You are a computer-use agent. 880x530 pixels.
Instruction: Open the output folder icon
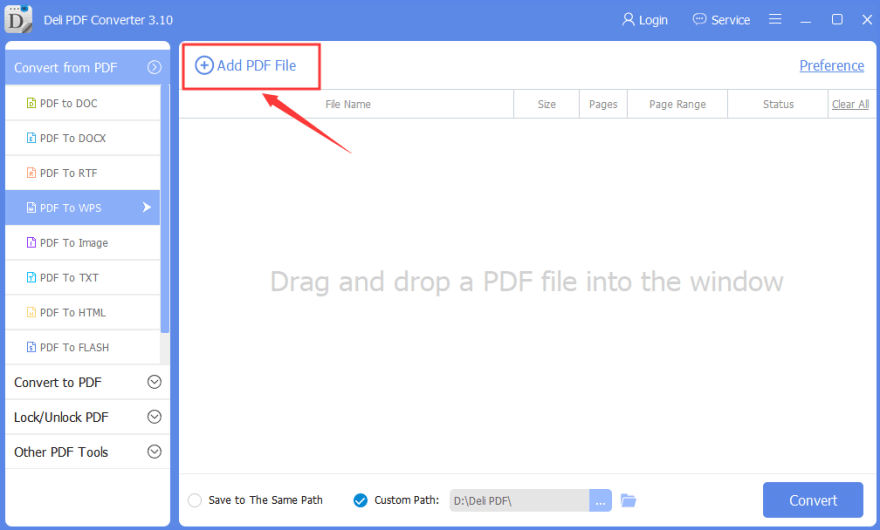pos(628,500)
